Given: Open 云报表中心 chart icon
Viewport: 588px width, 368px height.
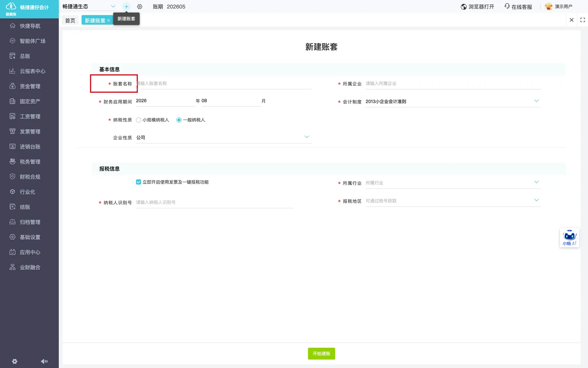Looking at the screenshot, I should (12, 71).
